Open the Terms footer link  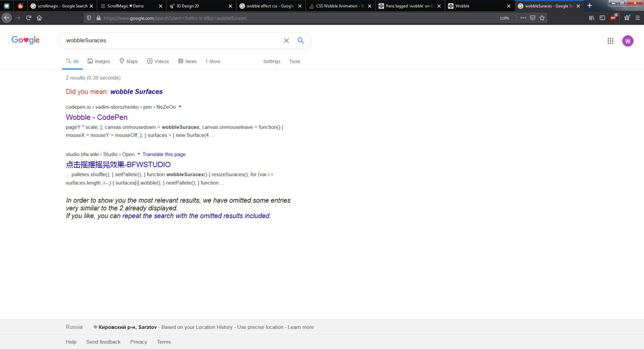pyautogui.click(x=164, y=342)
